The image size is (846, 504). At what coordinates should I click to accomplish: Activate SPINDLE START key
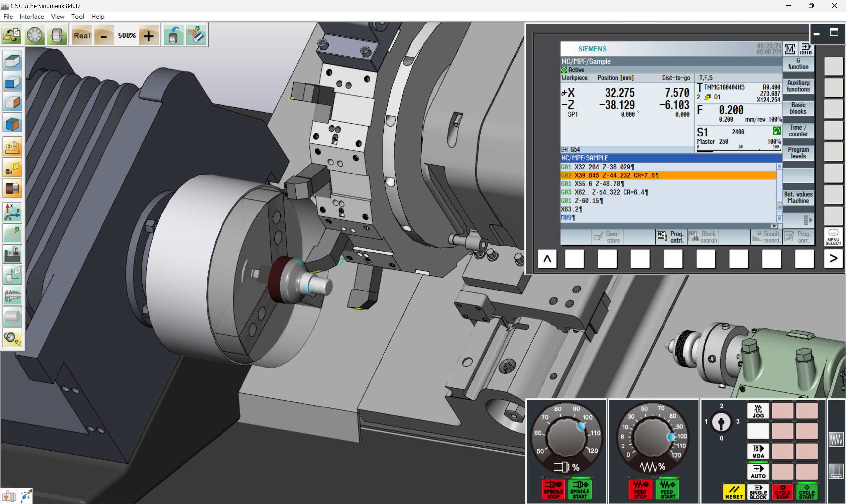pyautogui.click(x=580, y=489)
